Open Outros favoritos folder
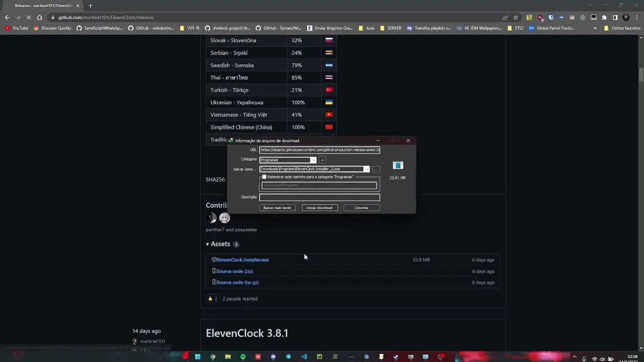This screenshot has height=362, width=644. pos(622,28)
